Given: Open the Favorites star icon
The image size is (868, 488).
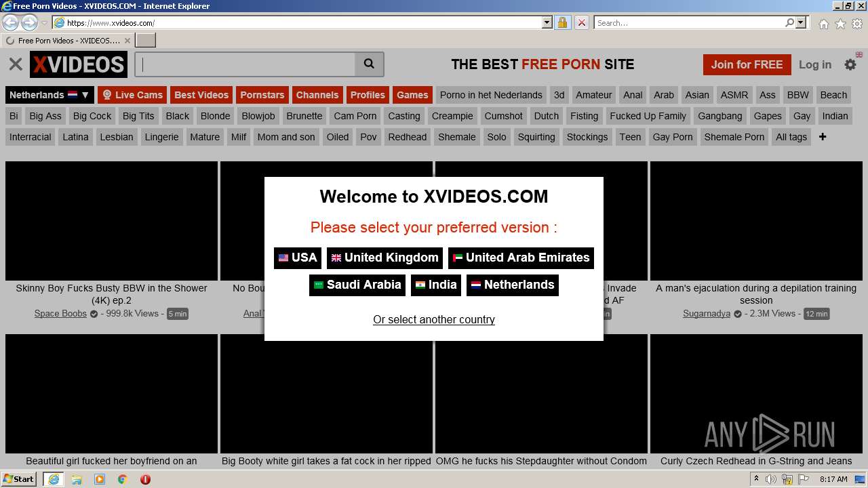Looking at the screenshot, I should point(840,24).
